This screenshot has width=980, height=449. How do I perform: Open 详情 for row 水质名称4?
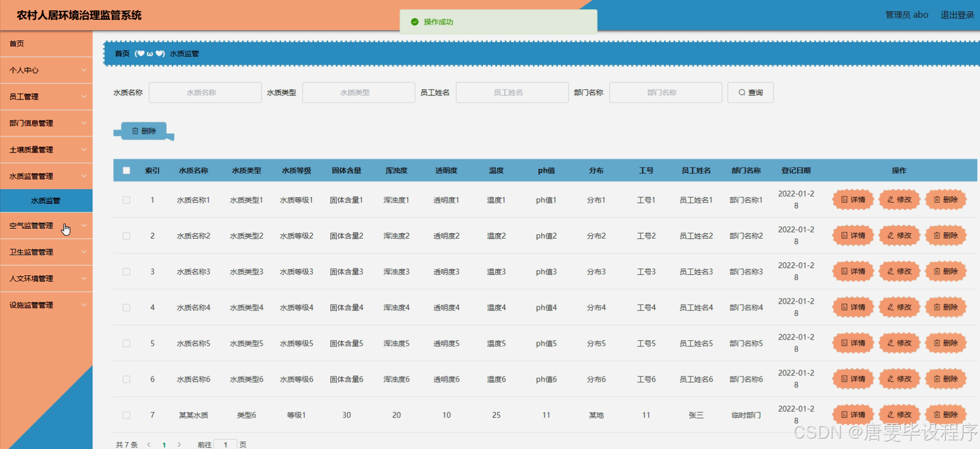(853, 307)
